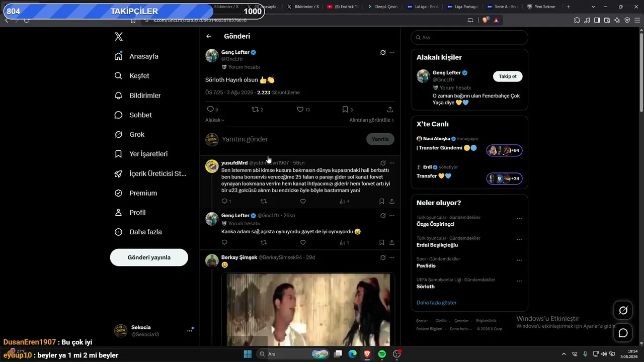Open account switcher dots next to Sekocia
The width and height of the screenshot is (644, 362).
pyautogui.click(x=190, y=331)
